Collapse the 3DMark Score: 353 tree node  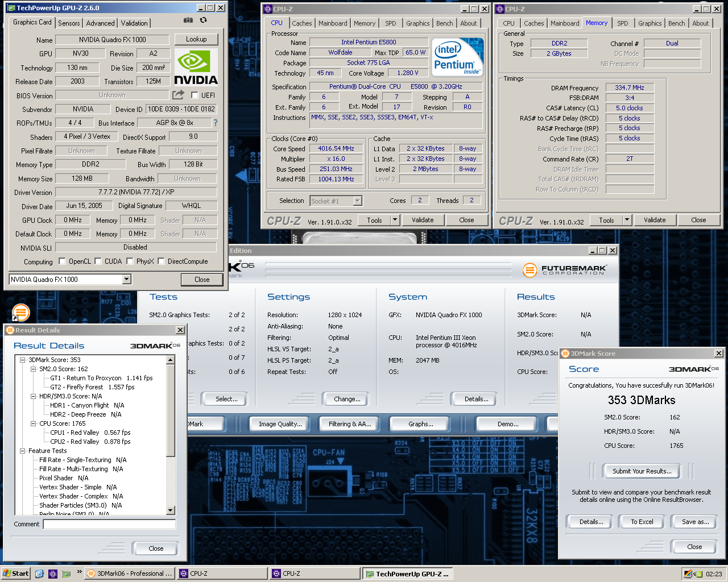(23, 360)
